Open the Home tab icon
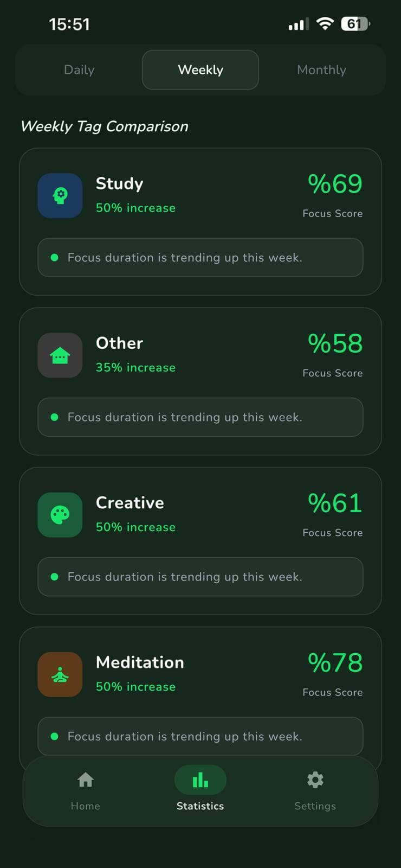 pyautogui.click(x=86, y=780)
